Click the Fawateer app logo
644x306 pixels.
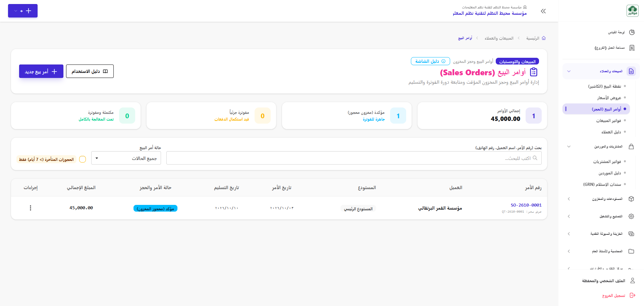coord(633,11)
